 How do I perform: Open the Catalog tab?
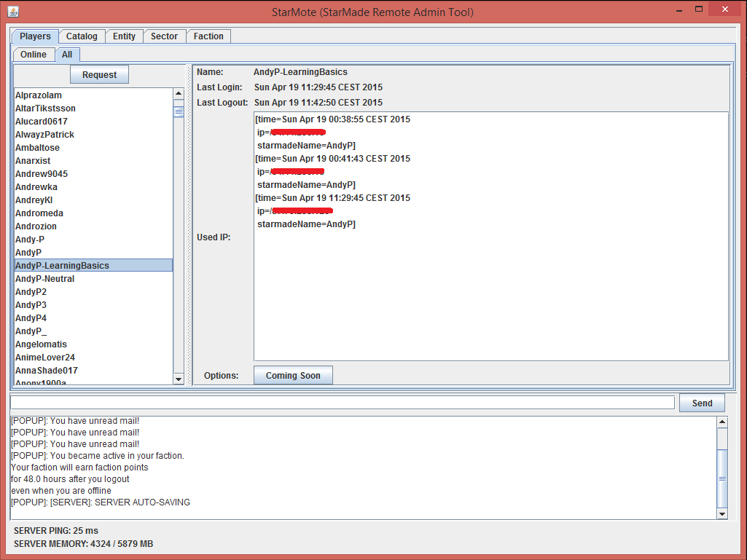[x=82, y=36]
